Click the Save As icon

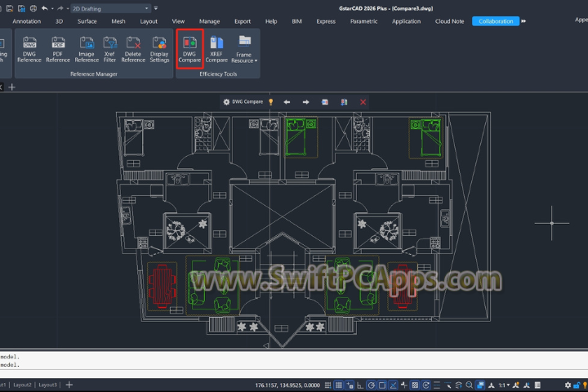[x=21, y=8]
